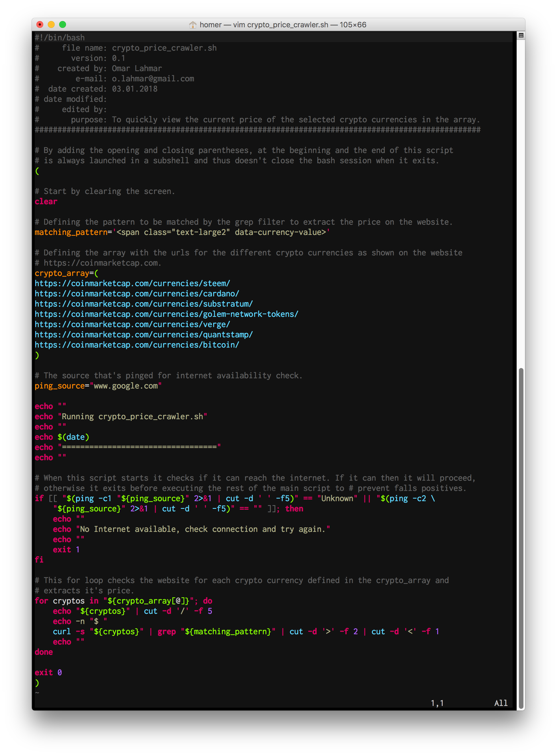This screenshot has height=756, width=557.
Task: Click 'echo "Running crypto_price_crawler.sh"' line
Action: tap(121, 417)
